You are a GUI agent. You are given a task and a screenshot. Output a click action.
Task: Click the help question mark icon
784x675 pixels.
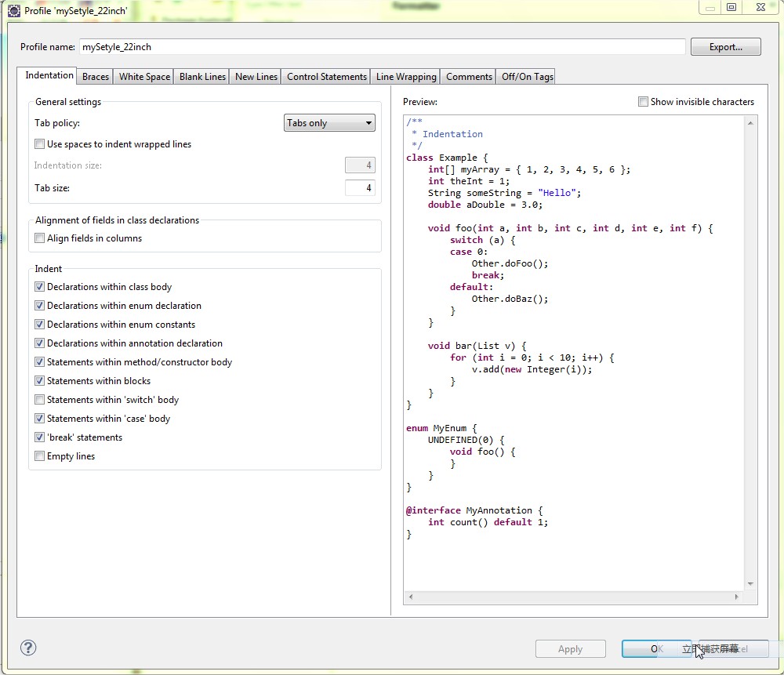28,648
